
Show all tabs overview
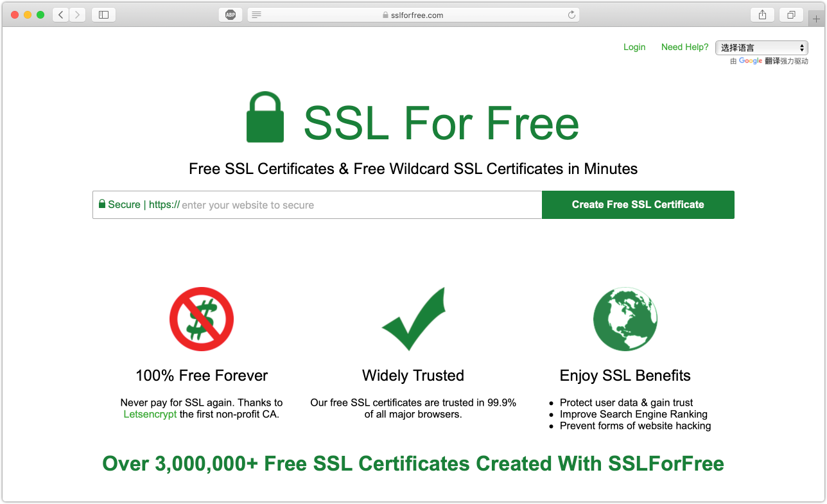click(791, 15)
